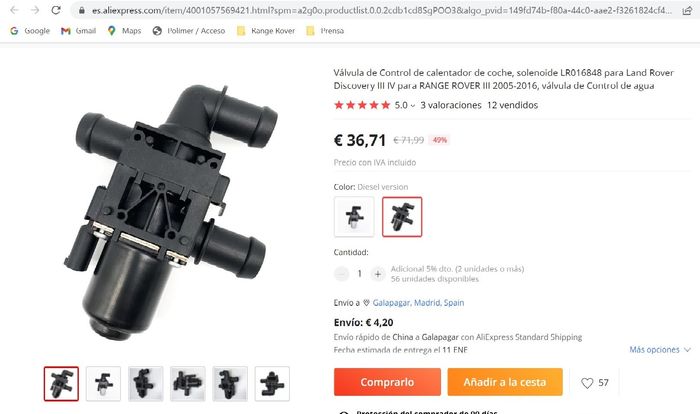This screenshot has height=414, width=700.
Task: Open the Prensa bookmarks folder
Action: 325,31
